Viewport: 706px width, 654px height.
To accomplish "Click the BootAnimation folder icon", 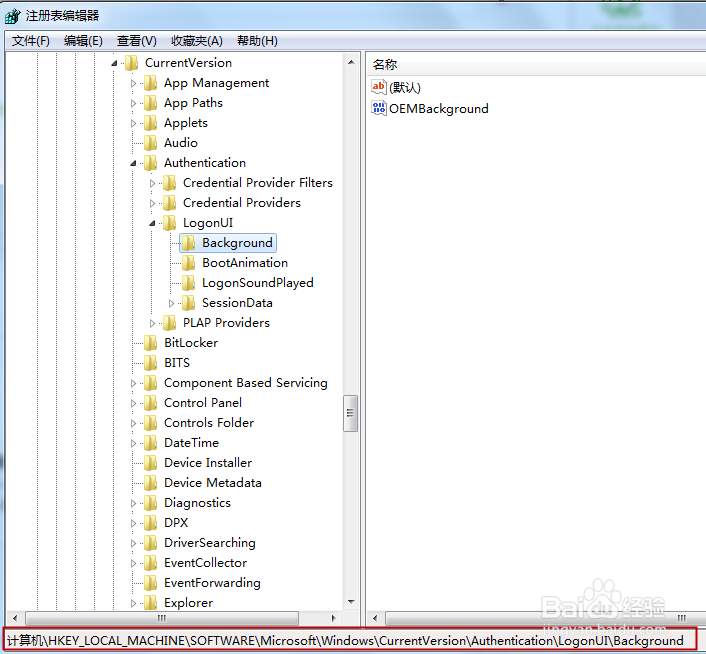I will 188,263.
